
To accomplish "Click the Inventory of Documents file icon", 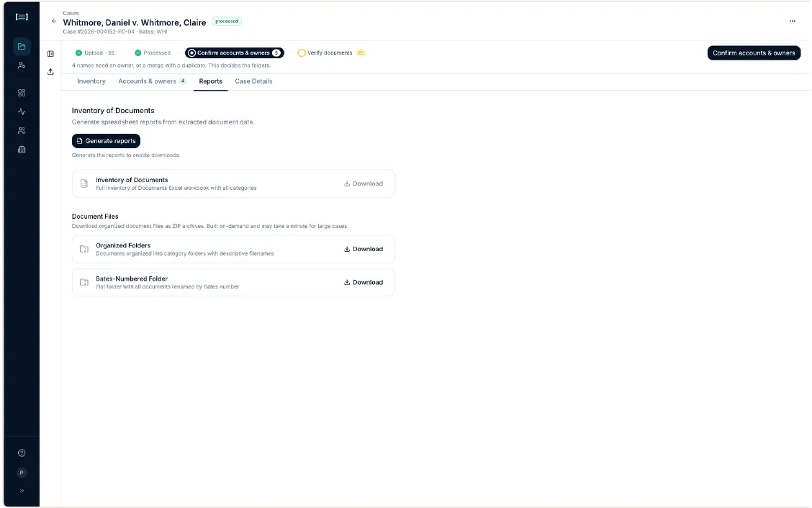I will (x=84, y=183).
